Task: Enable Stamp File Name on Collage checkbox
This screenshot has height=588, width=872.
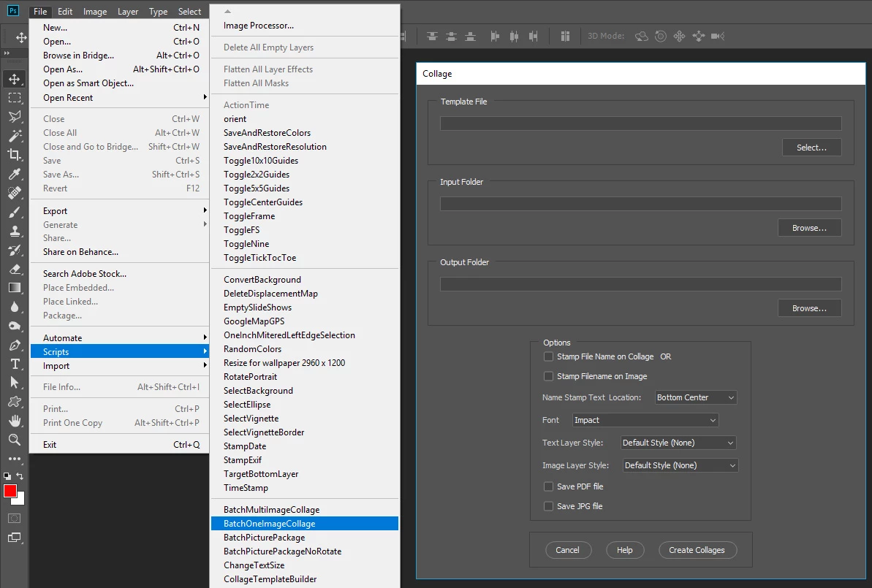Action: click(x=548, y=356)
